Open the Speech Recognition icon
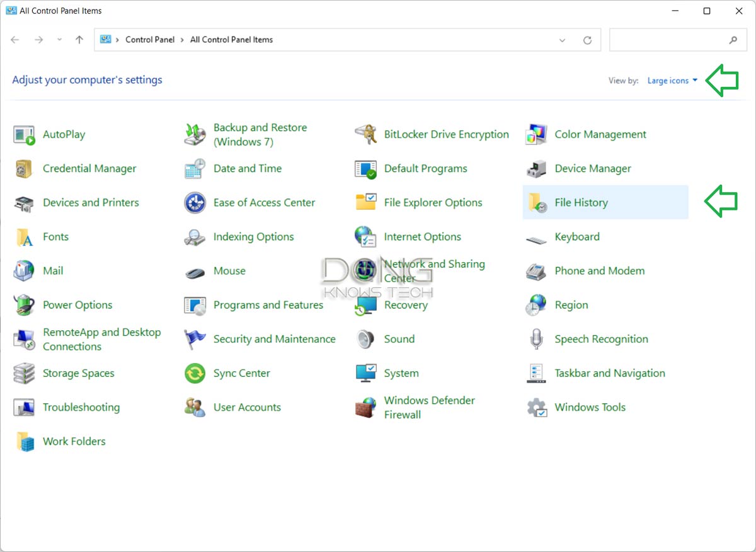This screenshot has height=552, width=756. (601, 339)
